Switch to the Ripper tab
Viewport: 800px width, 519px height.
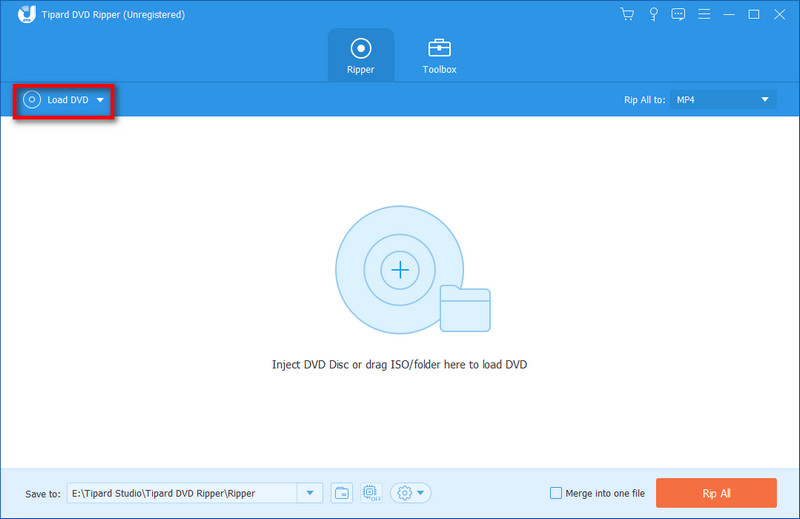pyautogui.click(x=361, y=55)
